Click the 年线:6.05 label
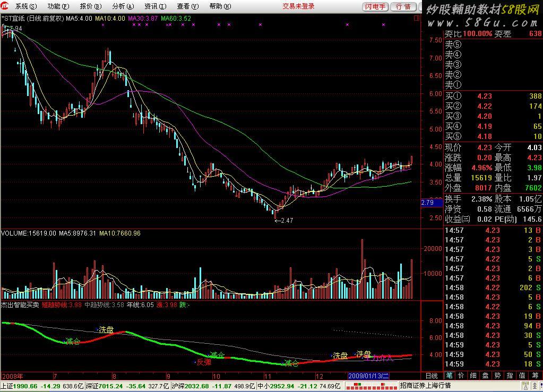Image resolution: width=543 pixels, height=392 pixels. [x=140, y=305]
